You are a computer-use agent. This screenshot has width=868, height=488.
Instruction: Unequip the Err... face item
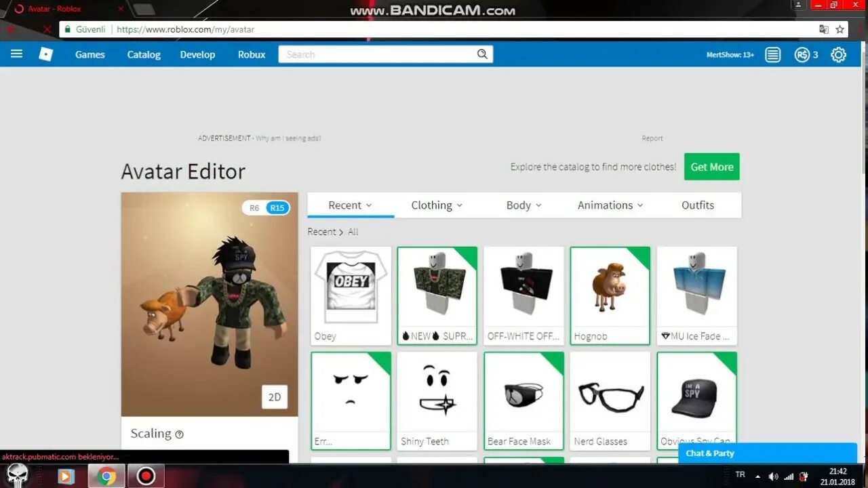(x=351, y=401)
